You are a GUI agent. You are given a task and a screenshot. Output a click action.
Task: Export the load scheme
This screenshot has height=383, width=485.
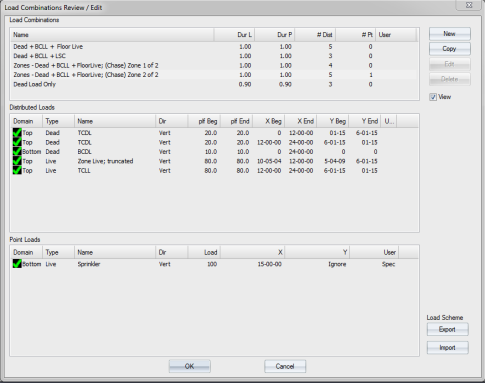[x=447, y=329]
